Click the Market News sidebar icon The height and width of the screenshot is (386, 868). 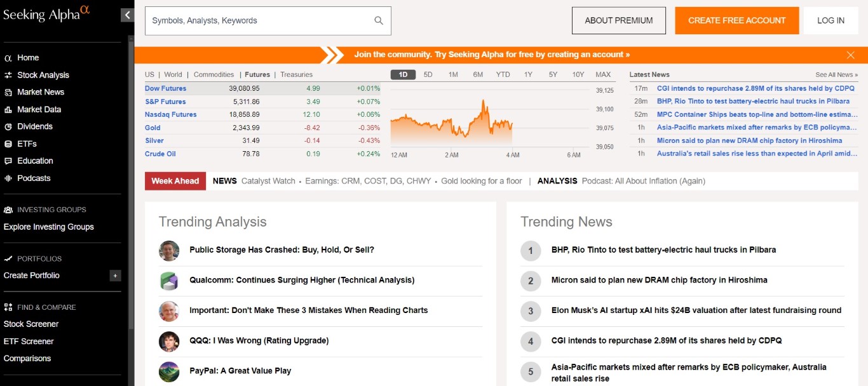[x=8, y=92]
